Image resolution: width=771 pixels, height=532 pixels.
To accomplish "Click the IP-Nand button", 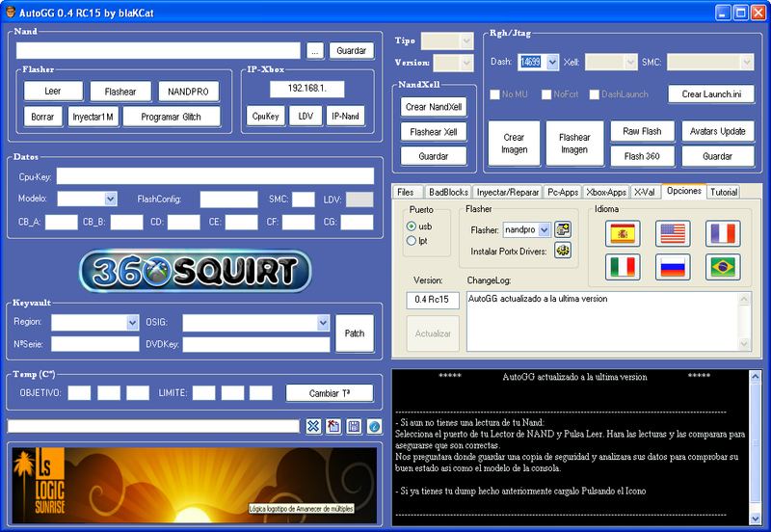I will [345, 116].
